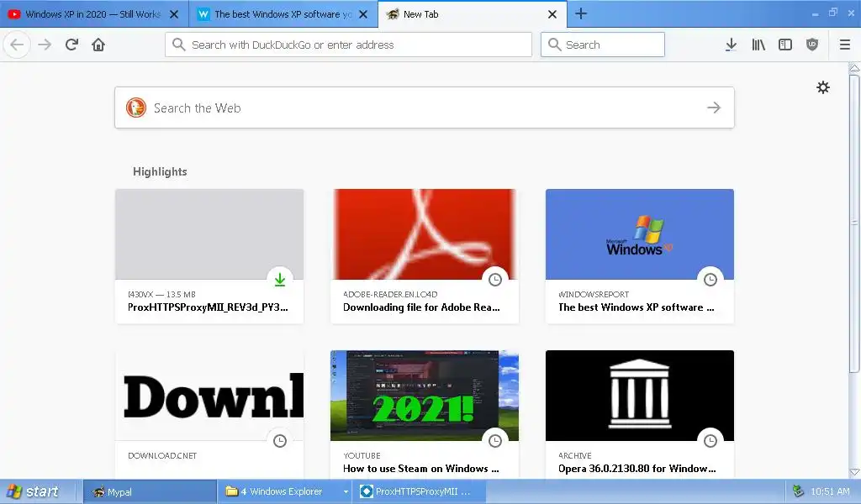Click history clock on YouTube Steam card
861x504 pixels.
tap(495, 440)
